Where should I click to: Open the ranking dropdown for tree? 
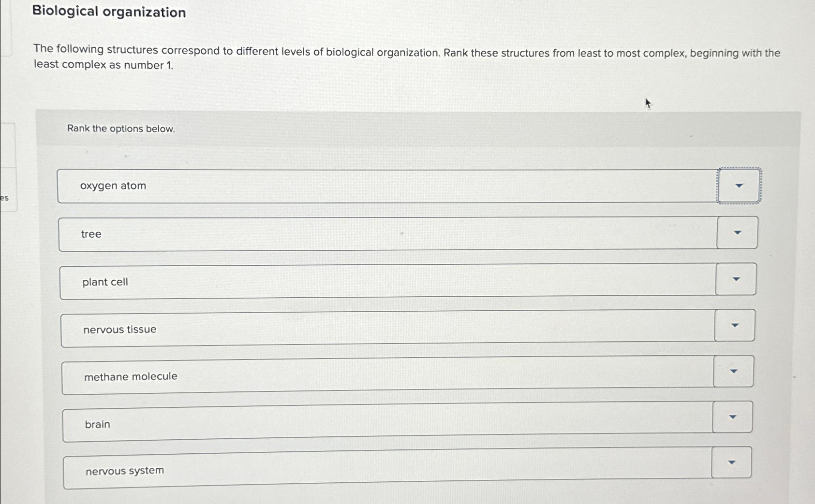click(736, 233)
